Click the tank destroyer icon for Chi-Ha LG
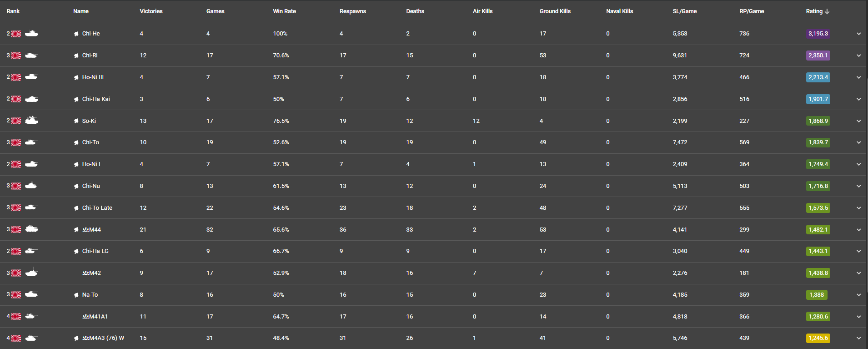The width and height of the screenshot is (868, 349). 31,251
